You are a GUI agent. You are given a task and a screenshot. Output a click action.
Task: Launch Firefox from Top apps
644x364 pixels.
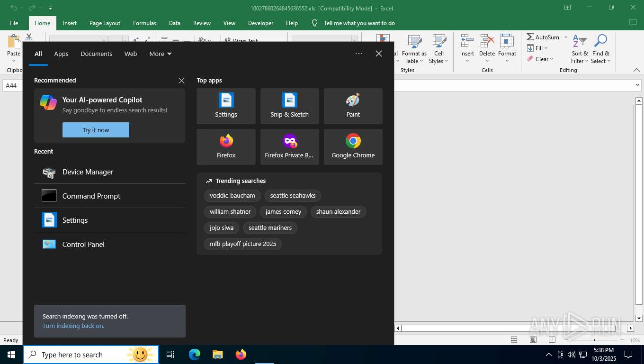[x=226, y=147]
